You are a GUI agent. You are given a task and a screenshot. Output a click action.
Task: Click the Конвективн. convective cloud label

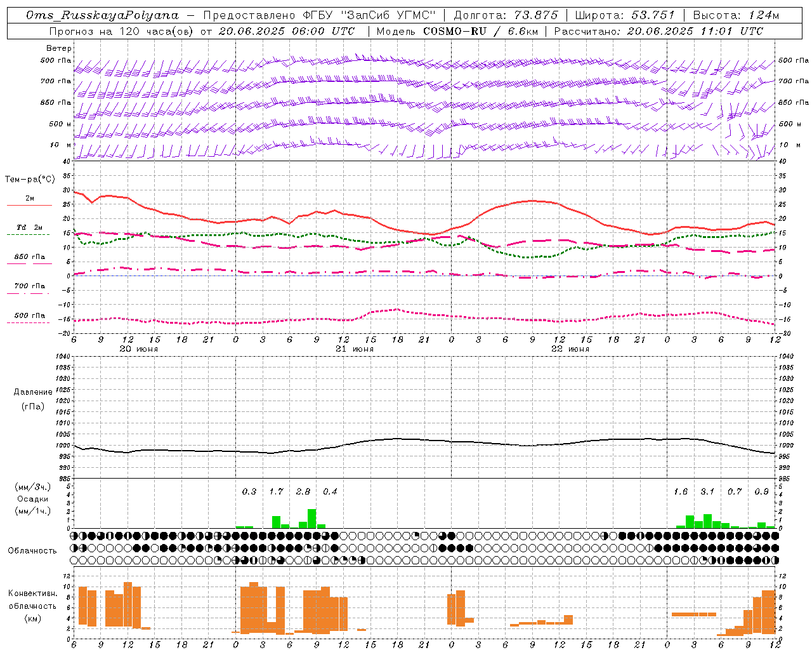(32, 594)
